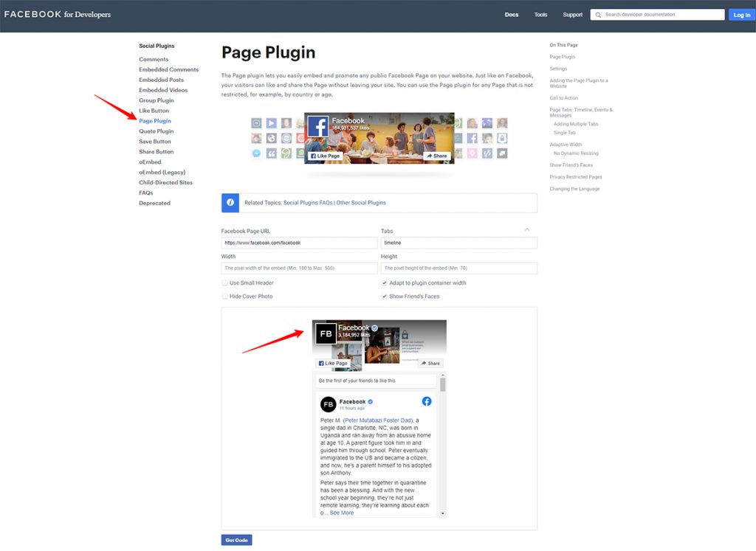Viewport: 756px width, 551px height.
Task: Check the Hide Cover Photo option
Action: 225,297
